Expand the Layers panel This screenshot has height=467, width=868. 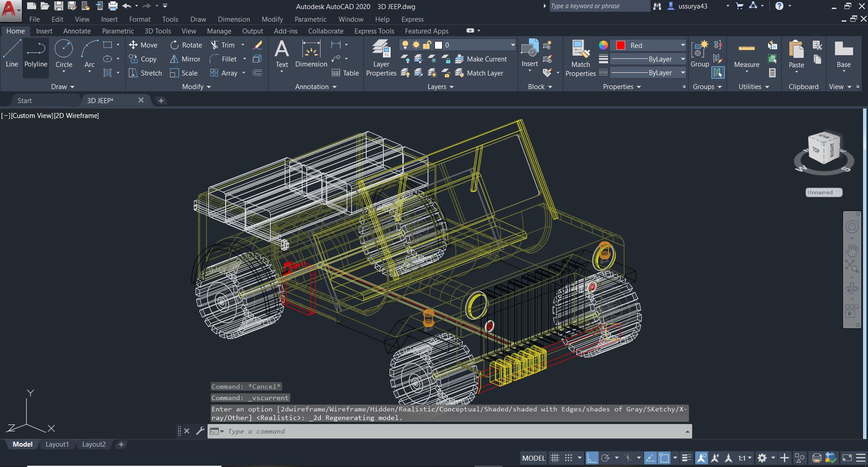pyautogui.click(x=440, y=87)
